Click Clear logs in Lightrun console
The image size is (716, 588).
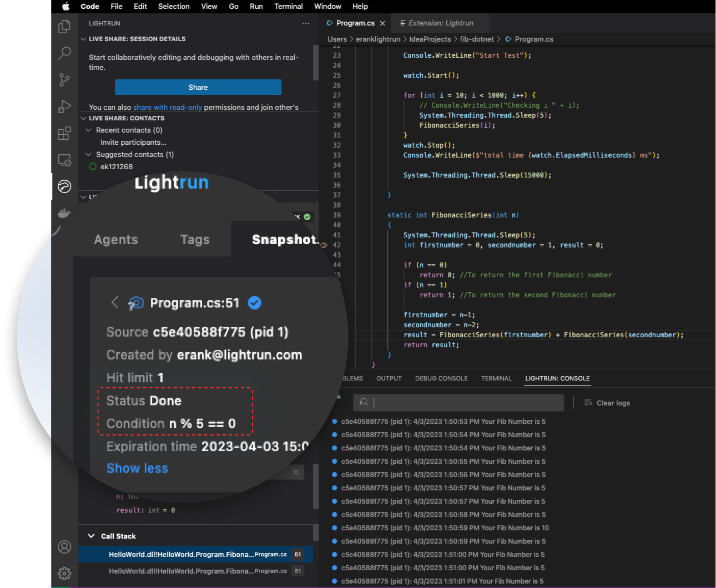[x=607, y=403]
